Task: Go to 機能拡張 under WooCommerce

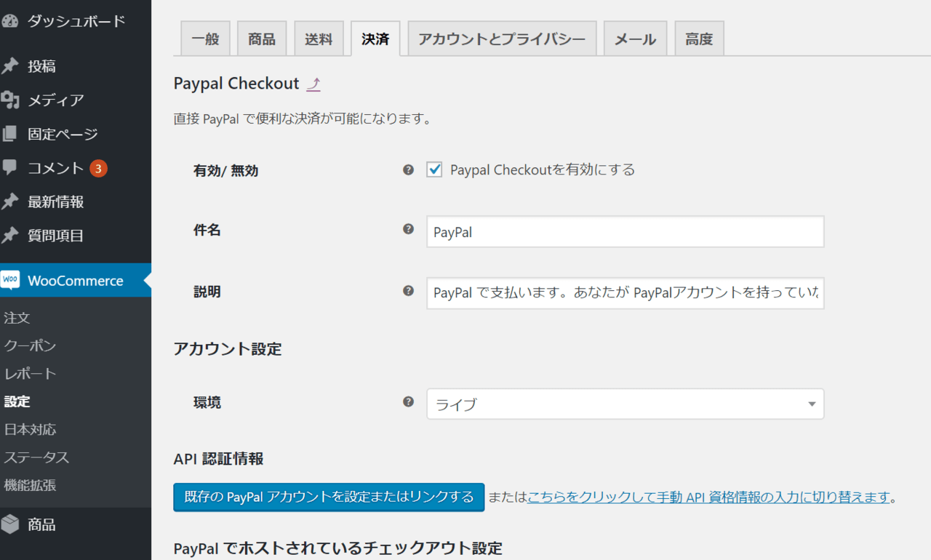Action: (30, 484)
